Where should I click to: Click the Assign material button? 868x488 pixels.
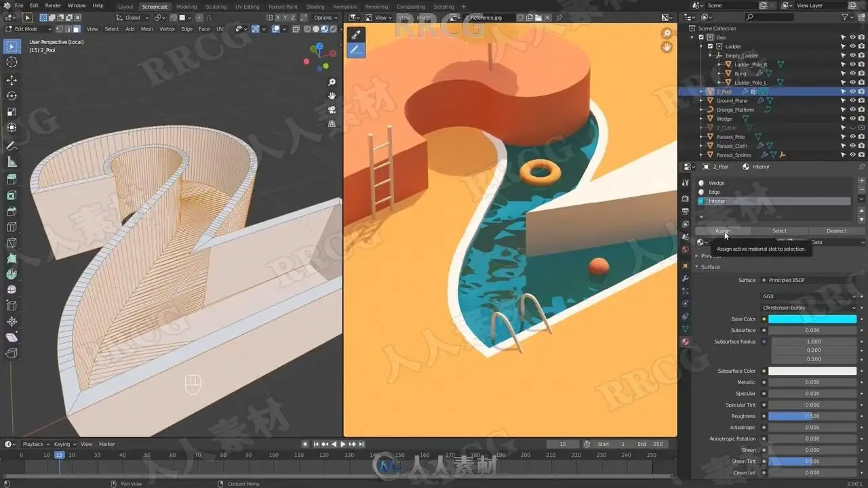723,230
